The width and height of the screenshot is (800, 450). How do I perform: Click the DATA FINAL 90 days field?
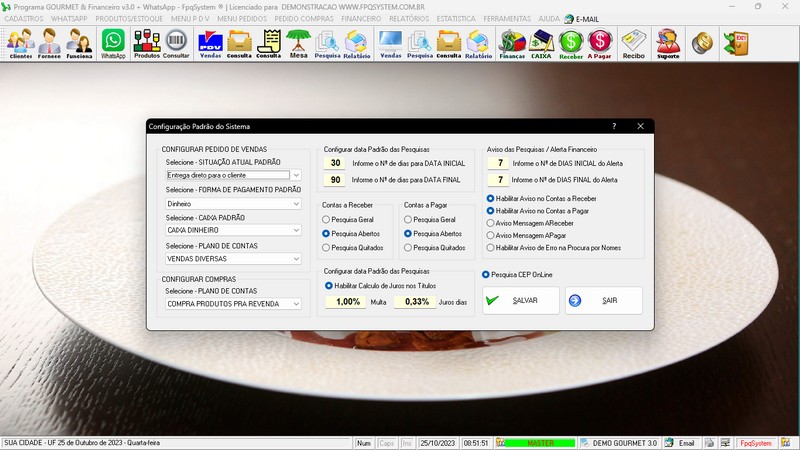point(335,180)
